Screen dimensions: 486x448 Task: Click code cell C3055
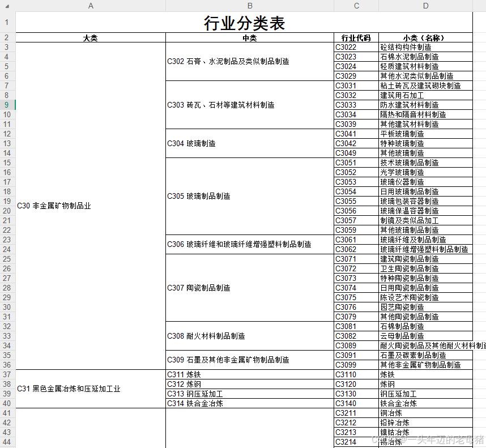(x=356, y=201)
